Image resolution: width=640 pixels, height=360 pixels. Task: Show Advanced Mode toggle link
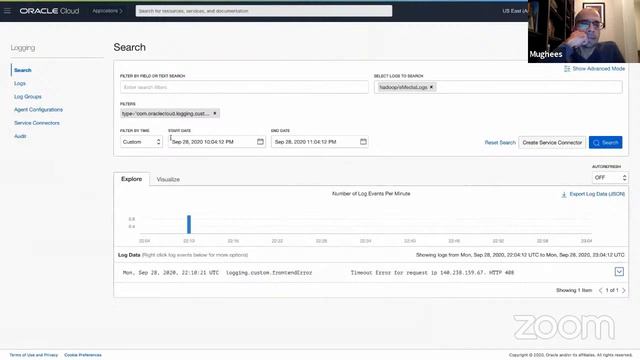click(x=595, y=69)
